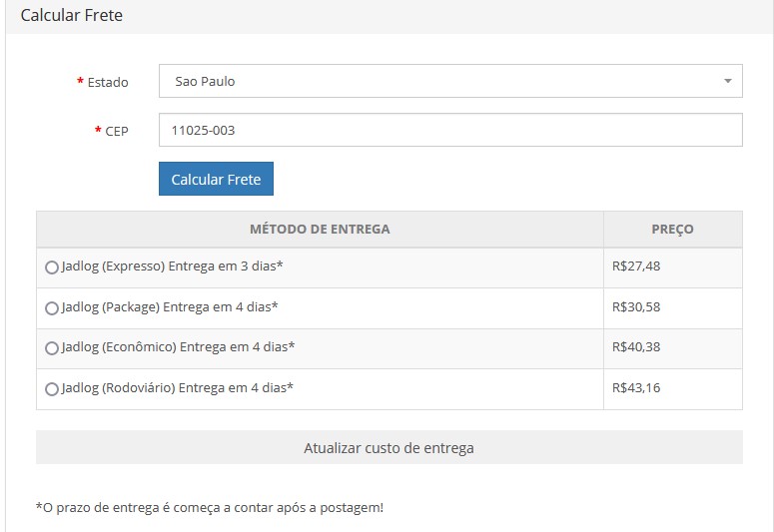Click the MÉTODO DE ENTREGA column header
The height and width of the screenshot is (532, 774).
pos(320,229)
